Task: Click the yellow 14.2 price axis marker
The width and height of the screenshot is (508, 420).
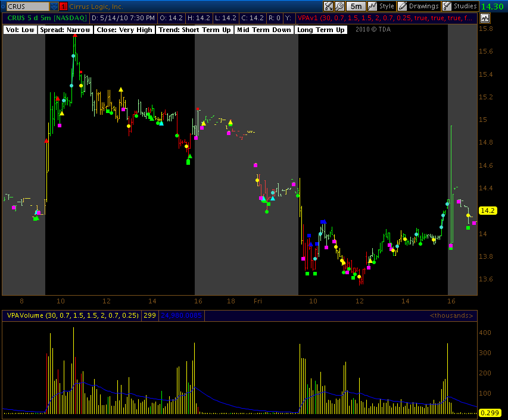Action: (x=487, y=211)
